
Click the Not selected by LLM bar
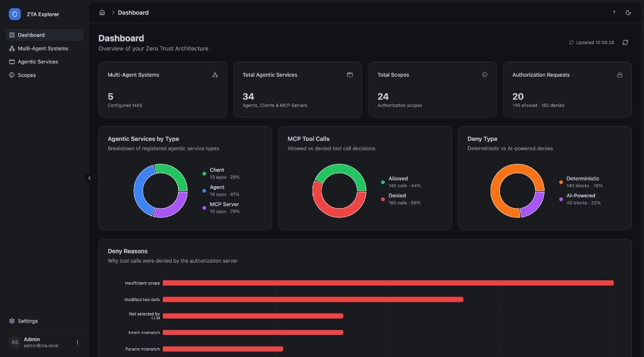point(253,316)
